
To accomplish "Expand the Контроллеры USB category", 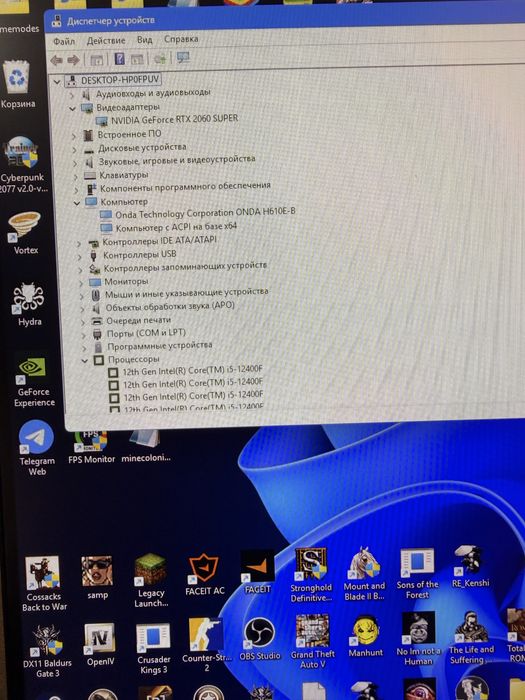I will click(x=80, y=257).
